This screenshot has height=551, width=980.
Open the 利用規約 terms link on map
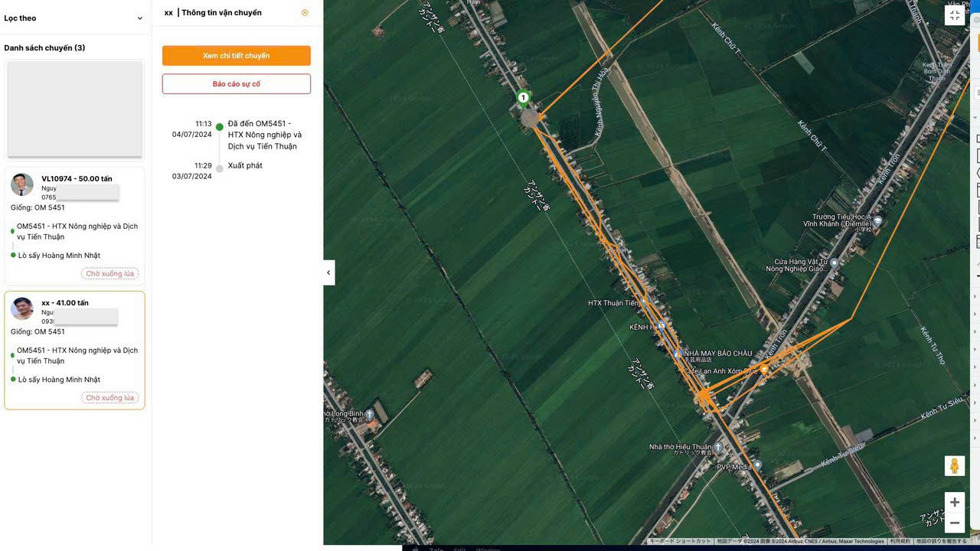click(900, 542)
